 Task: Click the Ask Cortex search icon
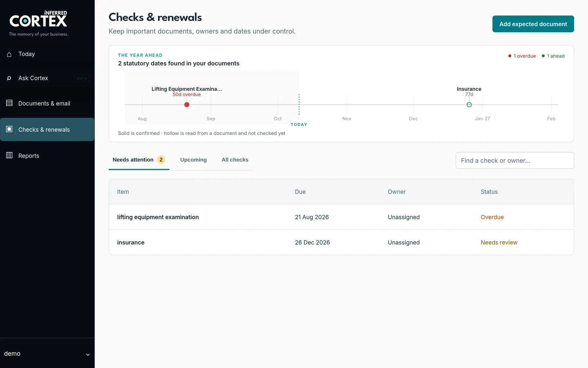(9, 78)
